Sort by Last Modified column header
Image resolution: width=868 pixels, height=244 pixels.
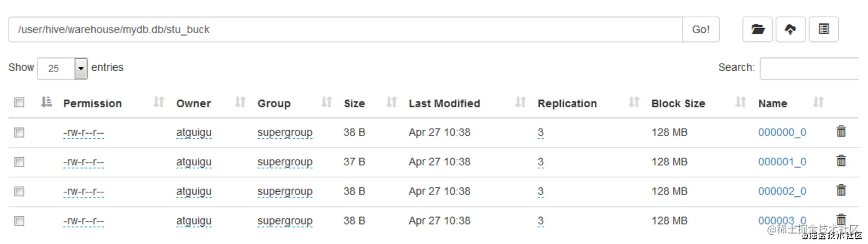coord(444,103)
